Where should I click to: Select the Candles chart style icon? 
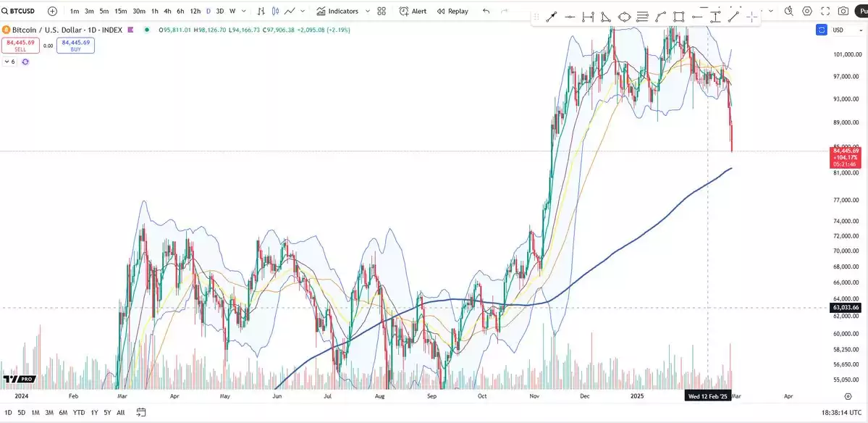point(275,11)
